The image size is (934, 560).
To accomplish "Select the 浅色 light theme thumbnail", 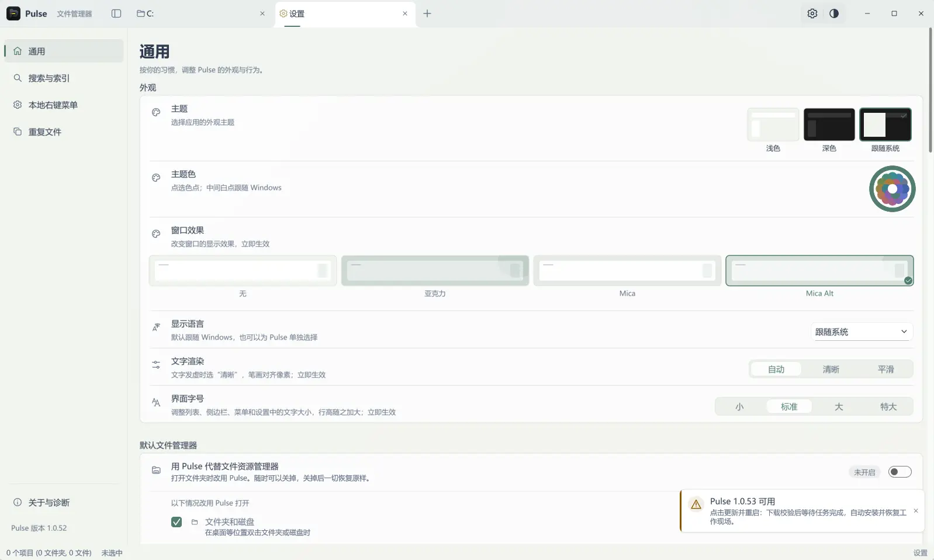I will [773, 124].
